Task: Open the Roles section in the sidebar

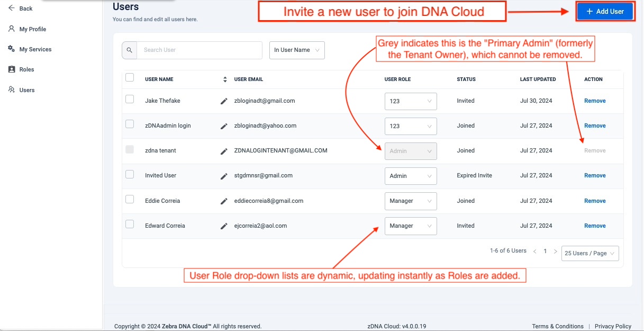Action: pos(26,69)
